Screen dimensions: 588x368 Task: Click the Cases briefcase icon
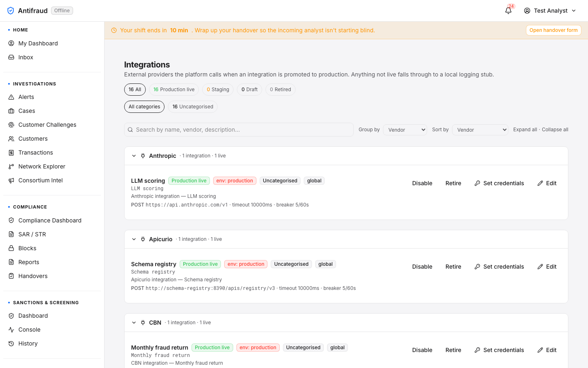point(11,111)
